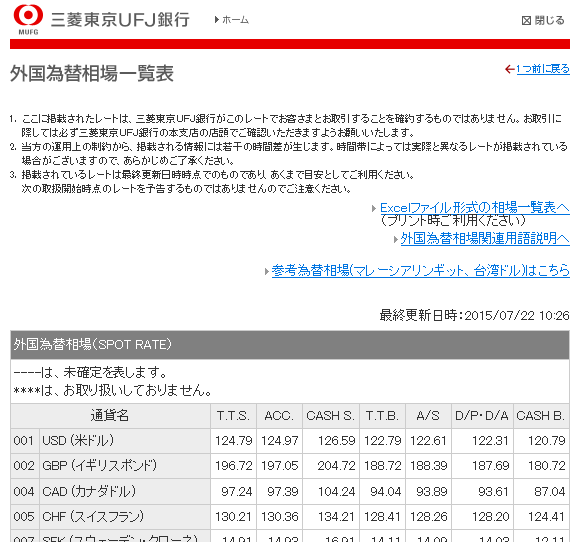Image resolution: width=583 pixels, height=542 pixels.
Task: Click the 閉じる close icon box
Action: coord(526,20)
